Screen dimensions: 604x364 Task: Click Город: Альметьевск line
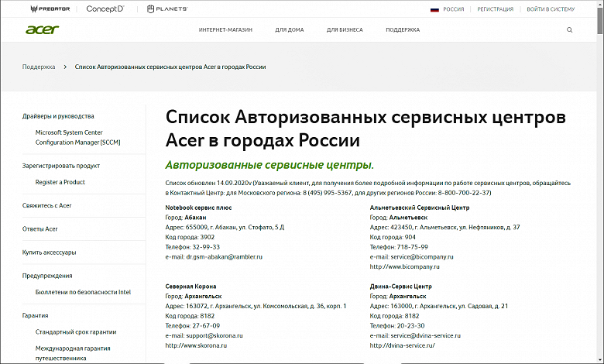[x=399, y=218]
